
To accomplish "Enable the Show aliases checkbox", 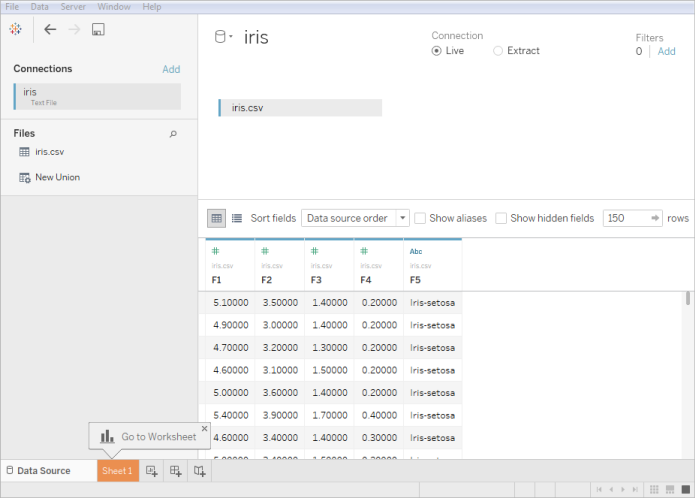I will 420,218.
